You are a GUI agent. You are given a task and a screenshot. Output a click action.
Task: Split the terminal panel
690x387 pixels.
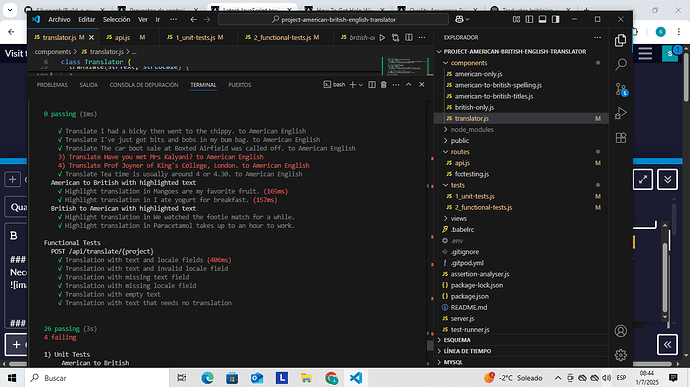(x=372, y=85)
